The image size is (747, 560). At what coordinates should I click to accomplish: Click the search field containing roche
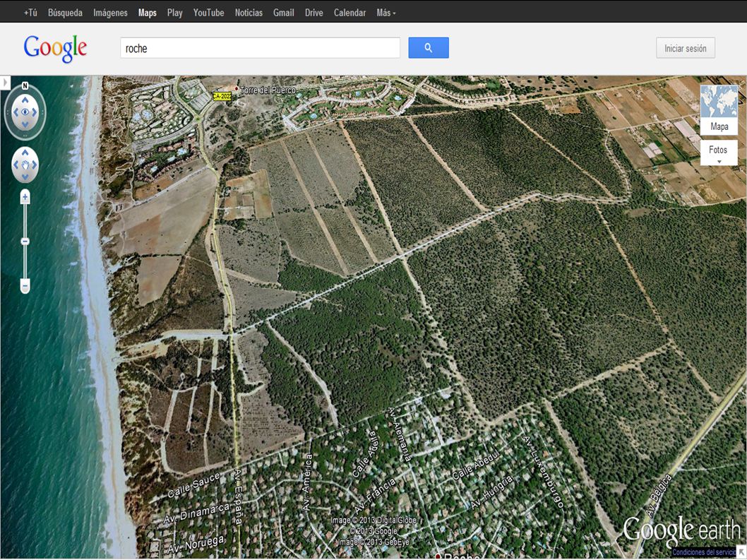point(260,48)
